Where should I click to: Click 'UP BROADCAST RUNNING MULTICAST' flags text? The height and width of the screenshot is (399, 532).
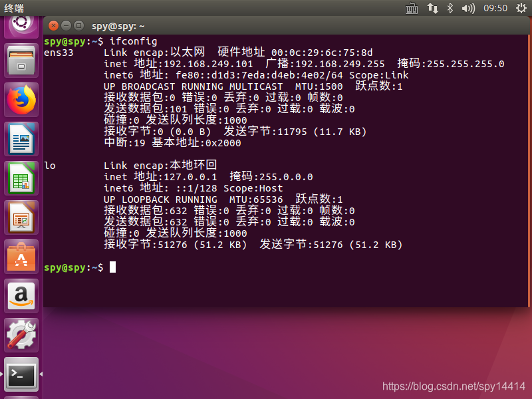[193, 86]
